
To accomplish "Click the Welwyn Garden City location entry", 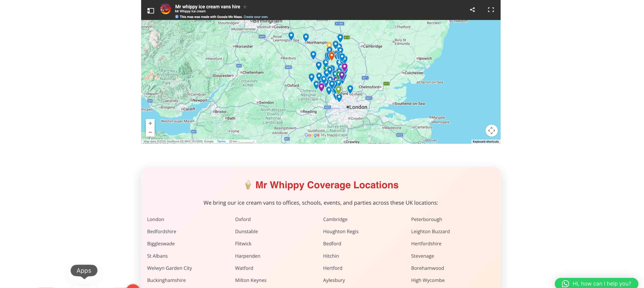I will [x=169, y=268].
